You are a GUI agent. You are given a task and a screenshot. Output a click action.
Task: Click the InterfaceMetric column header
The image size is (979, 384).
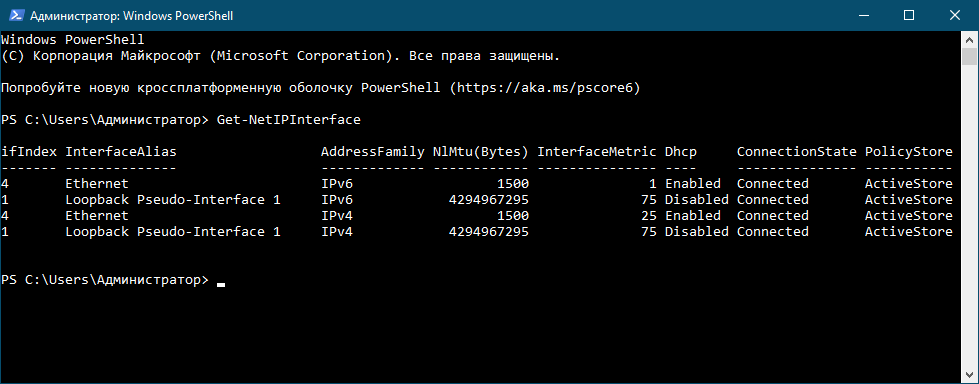pyautogui.click(x=597, y=152)
